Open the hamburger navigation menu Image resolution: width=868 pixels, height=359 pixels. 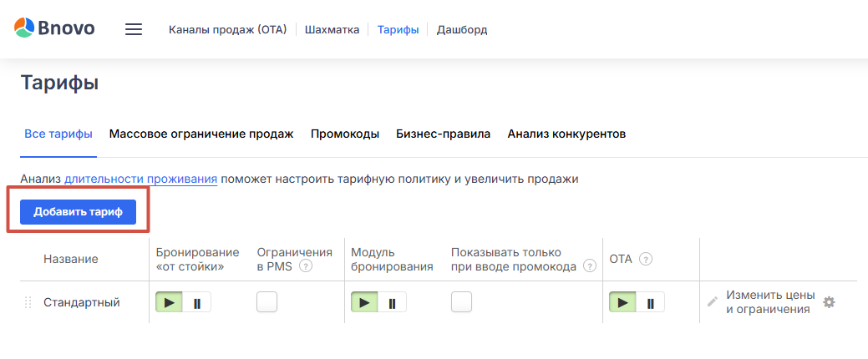pos(134,29)
